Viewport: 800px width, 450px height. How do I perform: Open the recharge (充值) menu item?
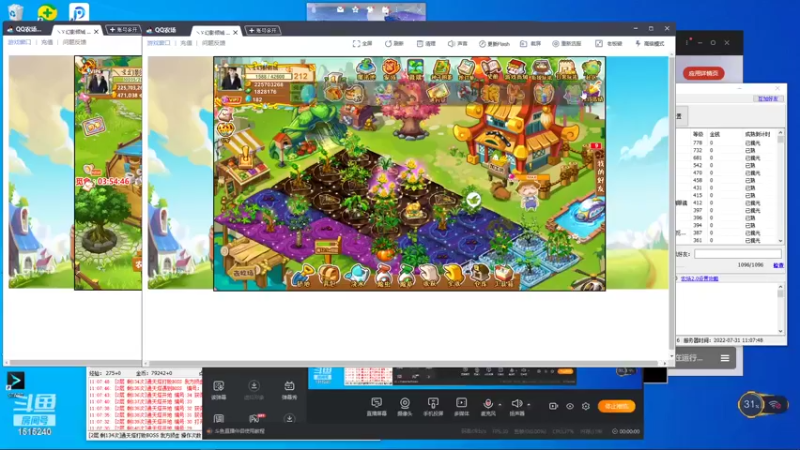click(186, 43)
